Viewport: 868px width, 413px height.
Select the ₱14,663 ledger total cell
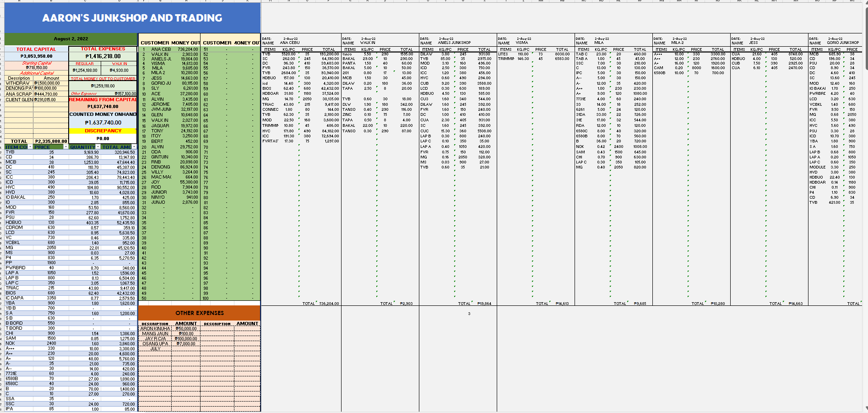click(795, 304)
